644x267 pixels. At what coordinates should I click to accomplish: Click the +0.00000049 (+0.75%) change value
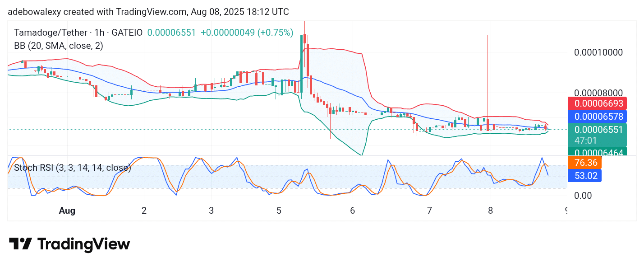[247, 33]
